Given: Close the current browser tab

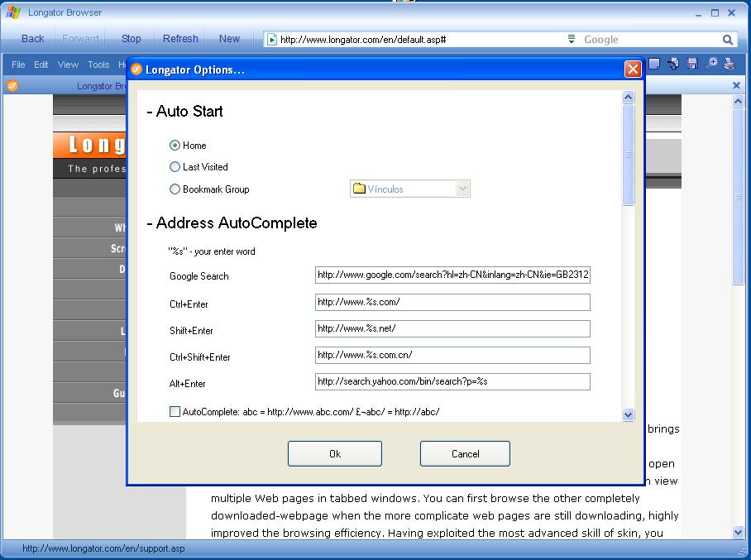Looking at the screenshot, I should (737, 86).
